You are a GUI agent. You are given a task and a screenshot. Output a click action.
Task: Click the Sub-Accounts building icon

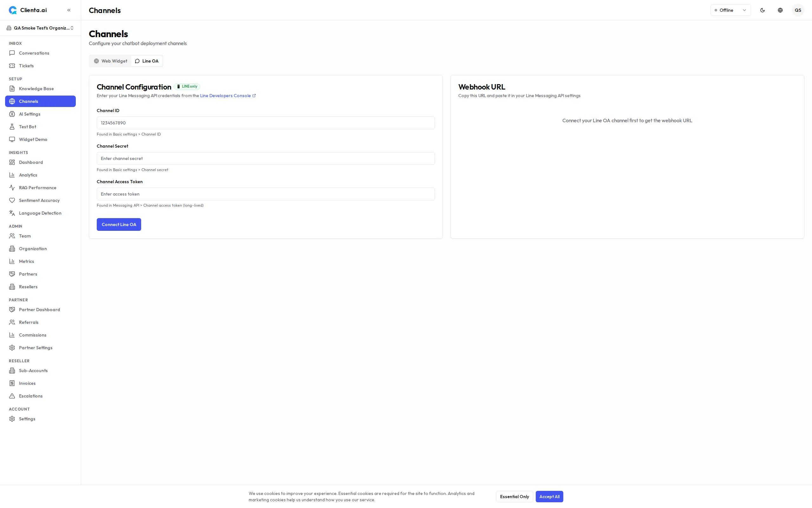(x=12, y=371)
